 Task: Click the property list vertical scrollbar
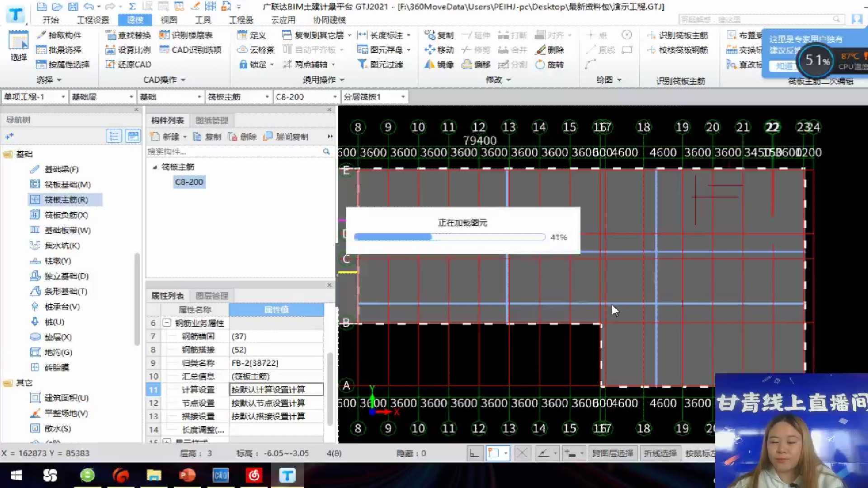[x=330, y=389]
